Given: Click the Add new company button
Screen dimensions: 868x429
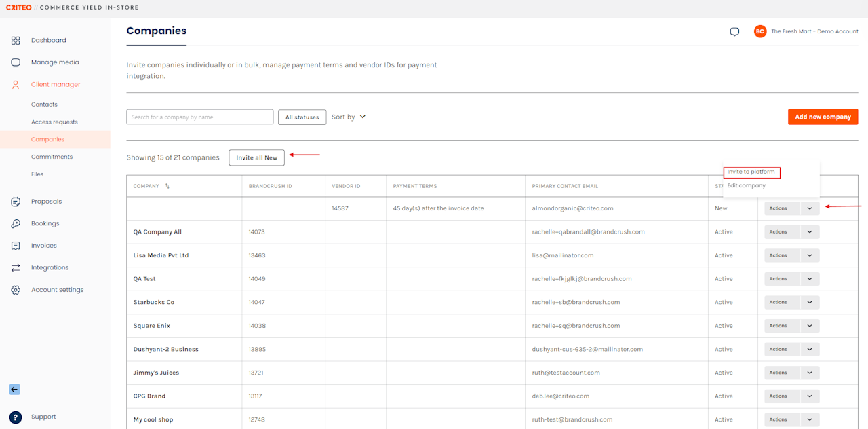Looking at the screenshot, I should 823,117.
